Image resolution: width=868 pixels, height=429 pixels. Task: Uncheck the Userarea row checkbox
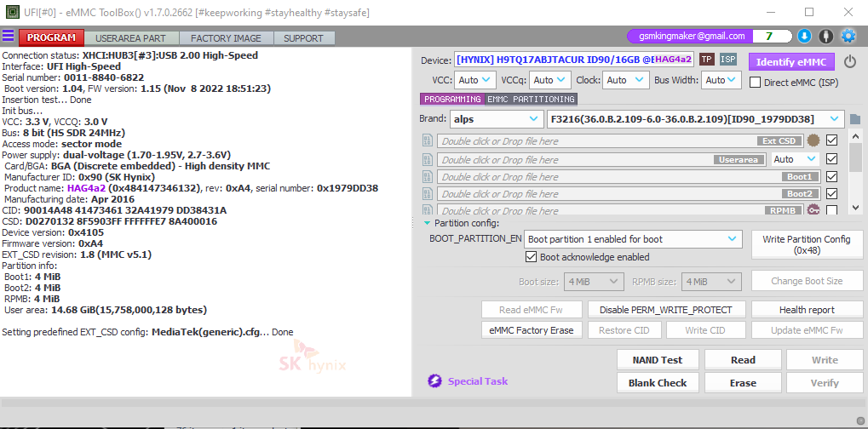pos(831,159)
